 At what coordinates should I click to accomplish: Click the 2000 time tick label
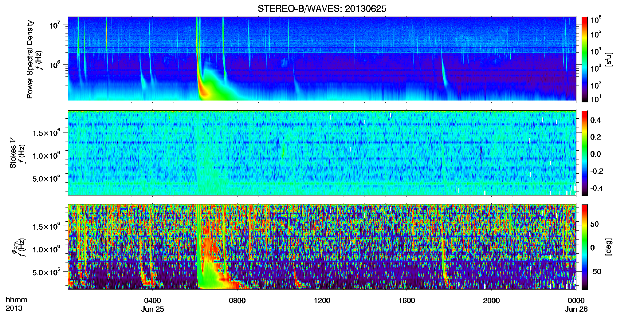[491, 300]
